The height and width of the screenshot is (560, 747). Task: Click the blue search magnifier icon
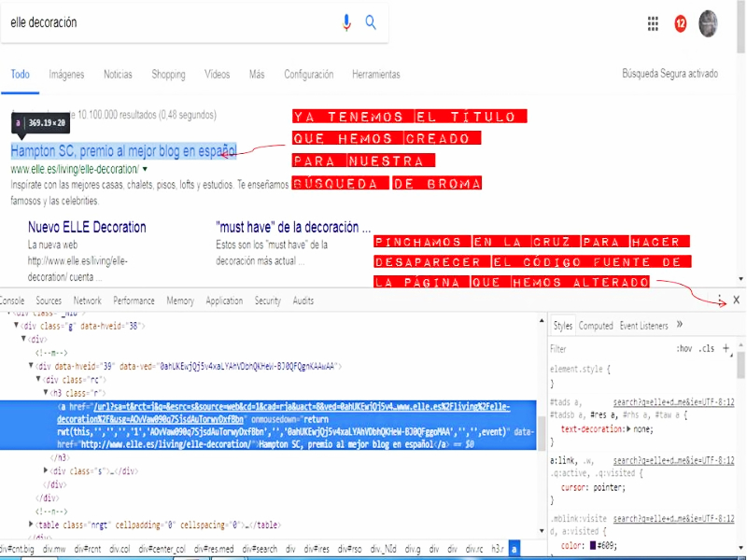pyautogui.click(x=371, y=22)
